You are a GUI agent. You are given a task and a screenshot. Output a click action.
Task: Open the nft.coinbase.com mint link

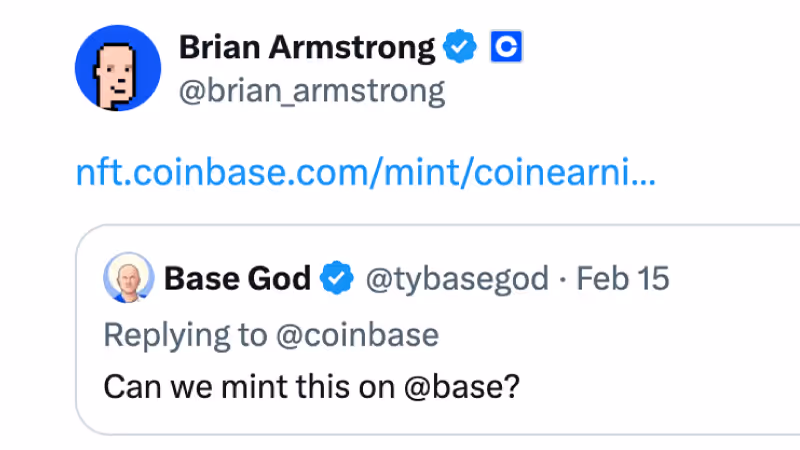tap(366, 173)
